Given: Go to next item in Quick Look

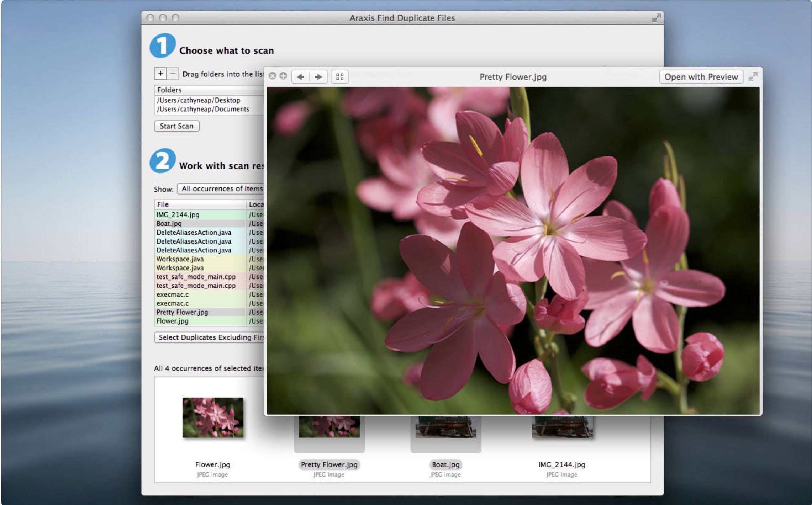Looking at the screenshot, I should point(318,77).
